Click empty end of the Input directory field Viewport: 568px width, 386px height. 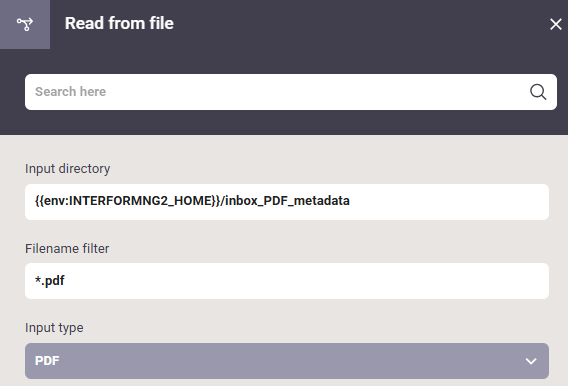tap(449, 202)
